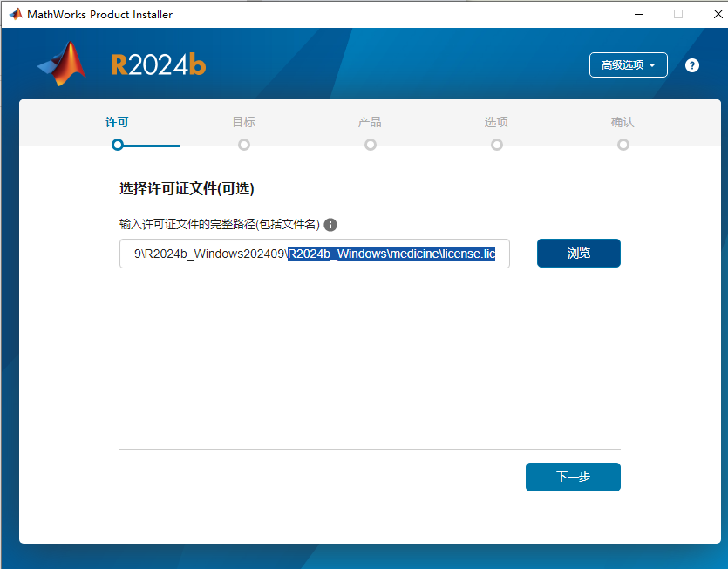728x569 pixels.
Task: Click the info icon beside the license path label
Action: click(330, 225)
